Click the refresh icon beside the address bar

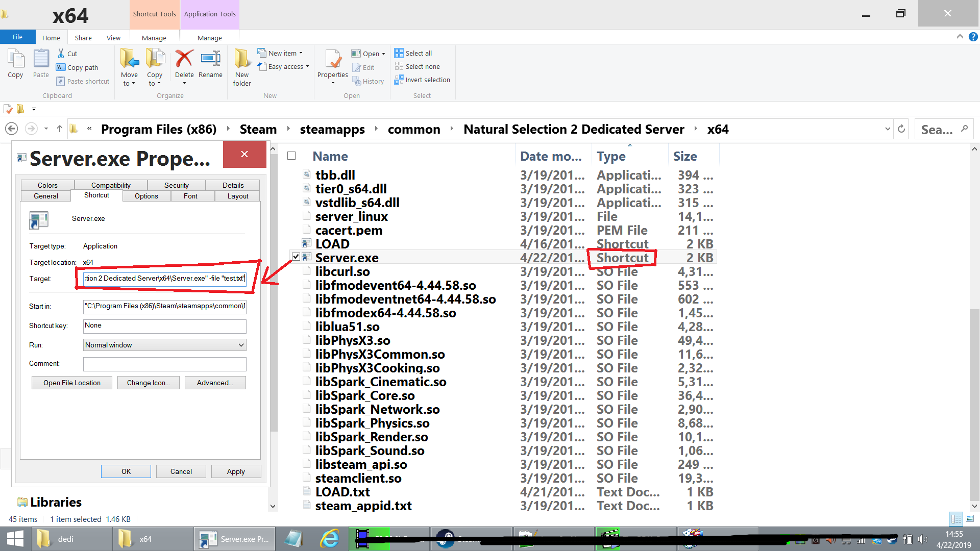pyautogui.click(x=901, y=129)
